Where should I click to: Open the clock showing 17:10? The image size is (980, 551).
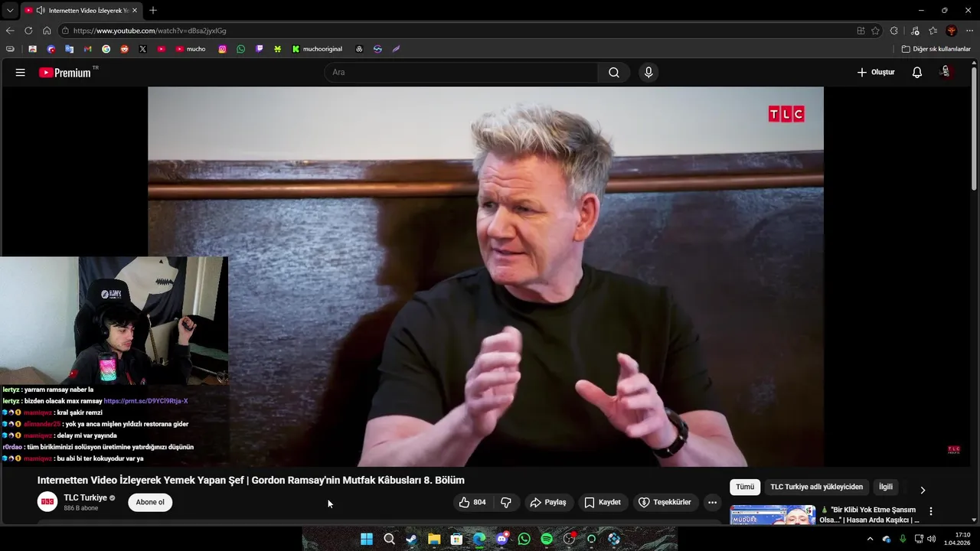coord(958,539)
